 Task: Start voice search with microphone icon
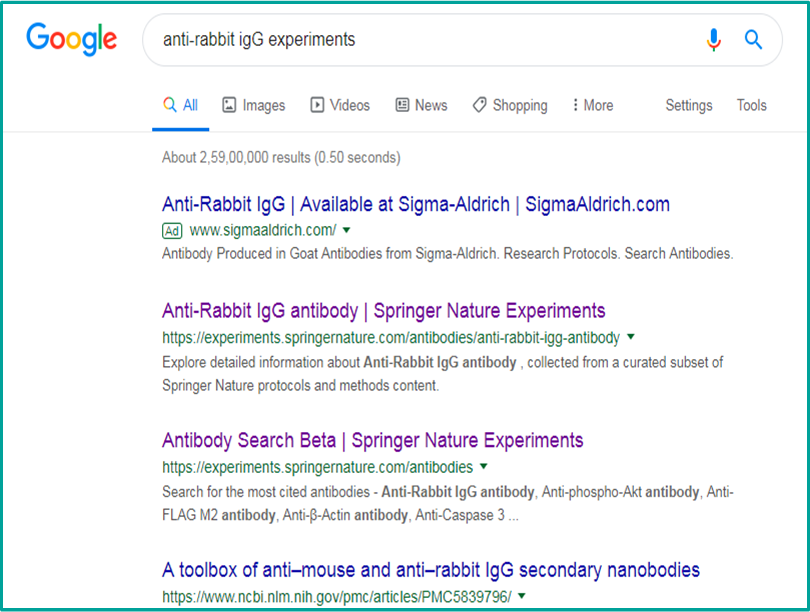713,40
